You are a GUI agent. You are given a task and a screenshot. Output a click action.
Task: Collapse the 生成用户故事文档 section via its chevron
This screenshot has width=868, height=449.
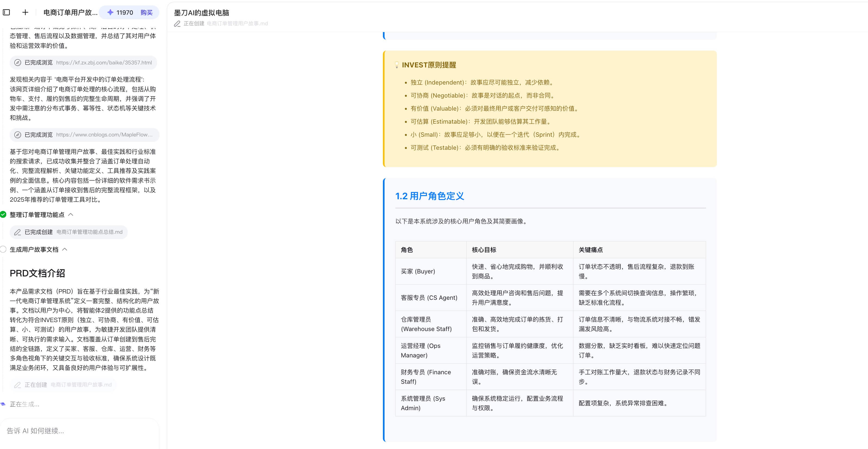pyautogui.click(x=65, y=249)
